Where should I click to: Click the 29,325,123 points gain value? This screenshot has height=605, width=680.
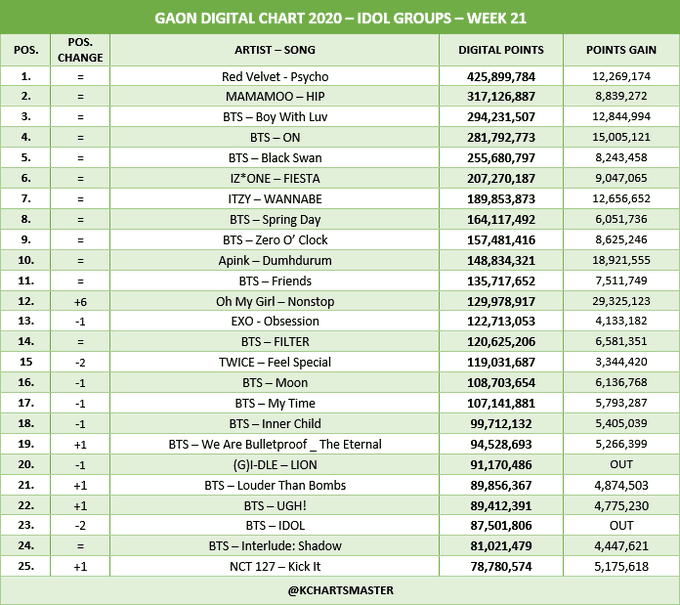tap(621, 301)
